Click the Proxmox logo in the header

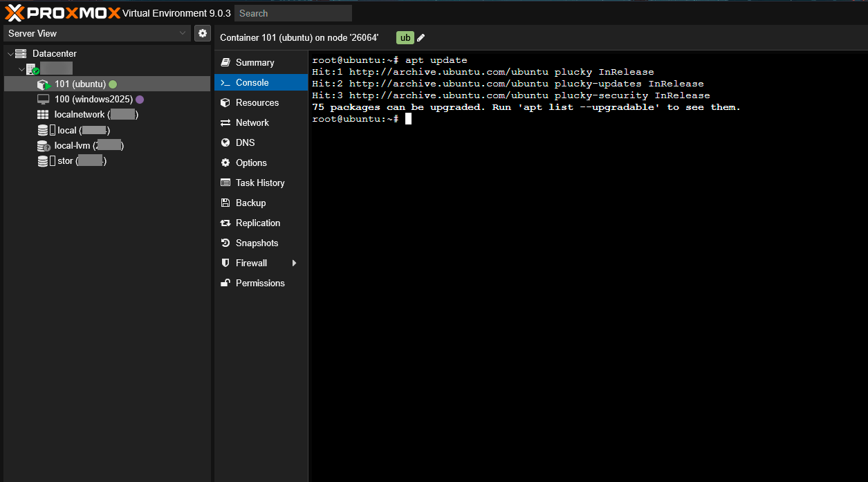(62, 12)
